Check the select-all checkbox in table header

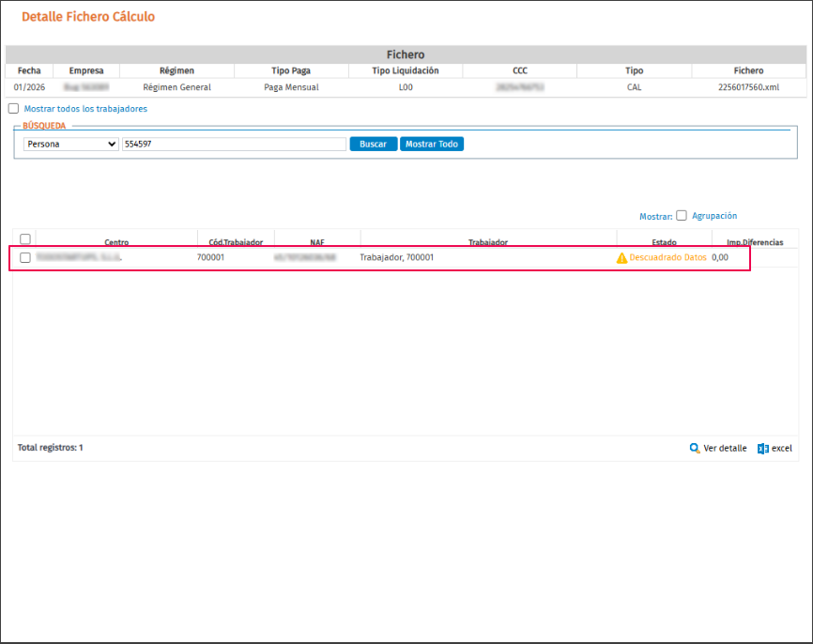click(x=25, y=239)
